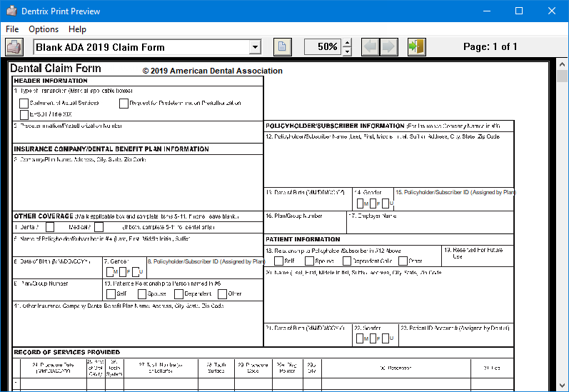This screenshot has height=392, width=569.
Task: Increase zoom with the up stepper arrow
Action: point(347,43)
